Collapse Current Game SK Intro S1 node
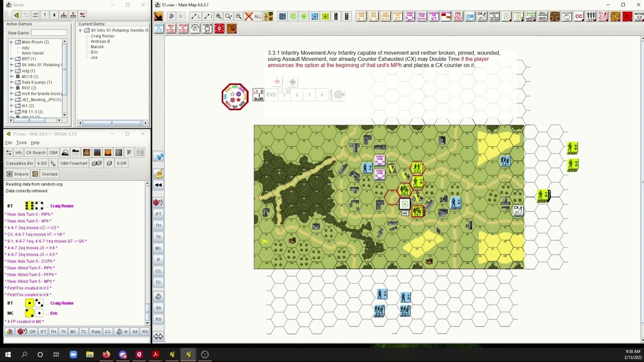This screenshot has height=362, width=644. (x=80, y=31)
